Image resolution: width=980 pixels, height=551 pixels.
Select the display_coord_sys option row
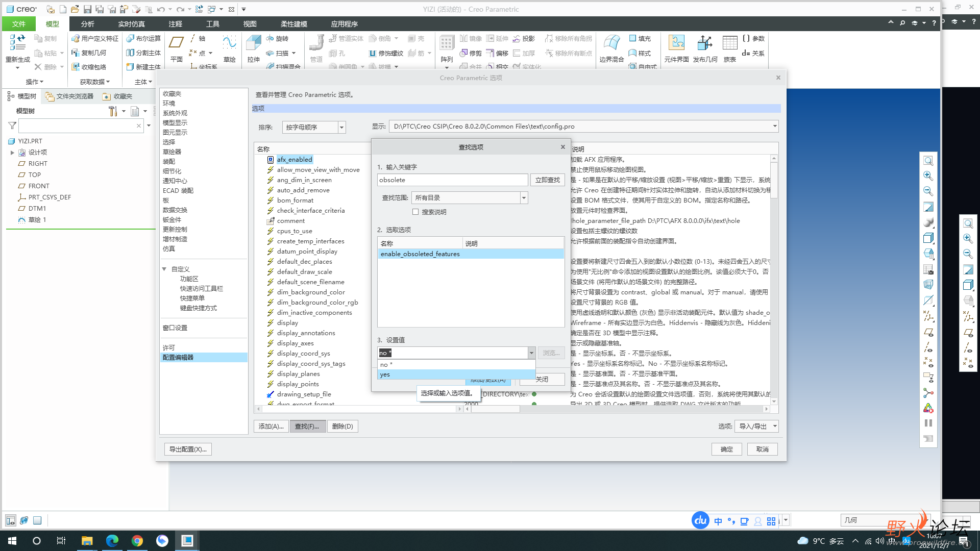pos(303,354)
